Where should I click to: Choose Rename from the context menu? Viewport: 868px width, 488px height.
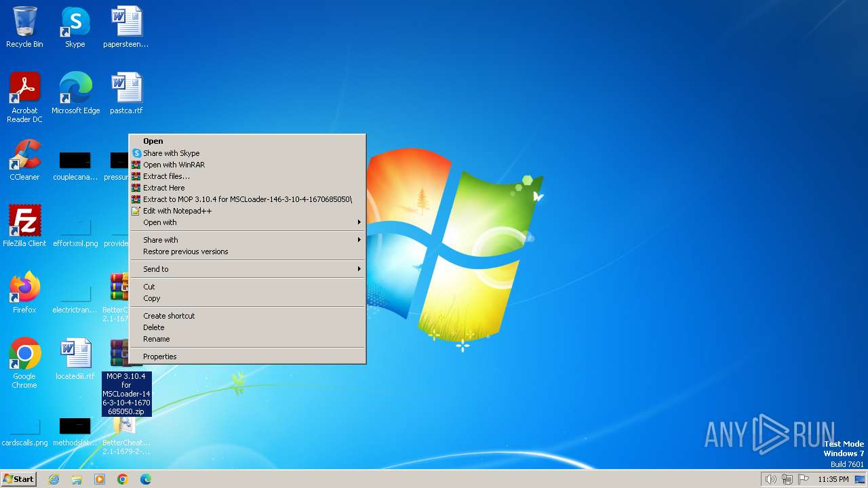coord(248,339)
